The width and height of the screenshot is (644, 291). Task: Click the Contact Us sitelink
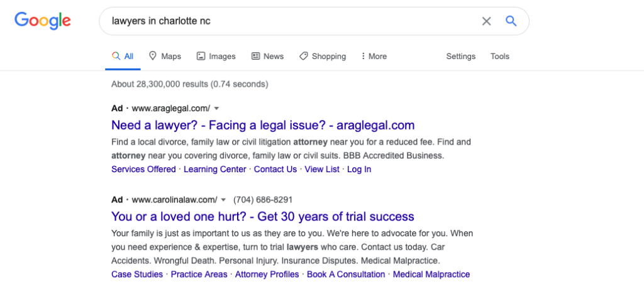275,169
